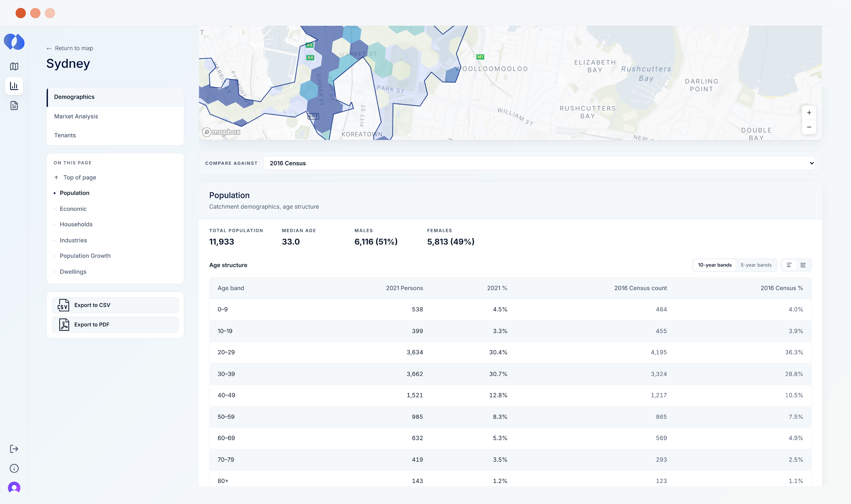Click the 2016 Census % column header

(782, 288)
